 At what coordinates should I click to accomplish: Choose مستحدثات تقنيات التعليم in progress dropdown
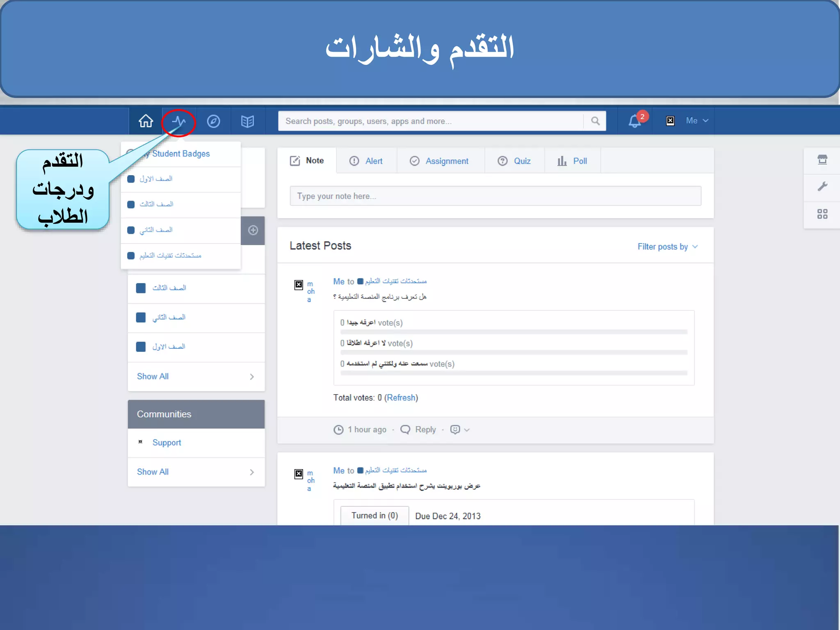pyautogui.click(x=181, y=256)
